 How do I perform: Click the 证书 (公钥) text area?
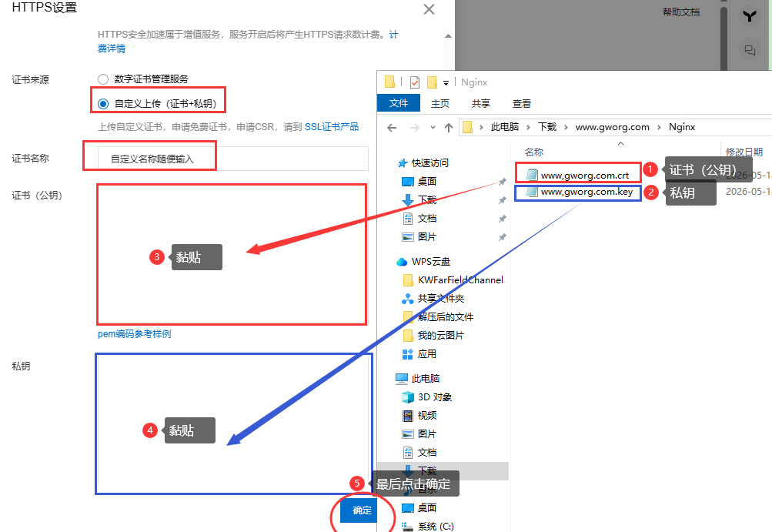point(232,255)
